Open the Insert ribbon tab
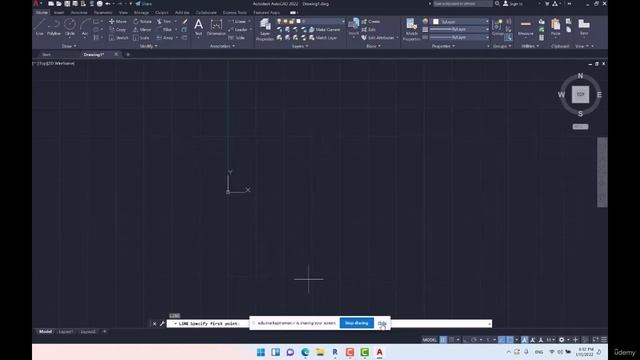The image size is (640, 360). 59,13
